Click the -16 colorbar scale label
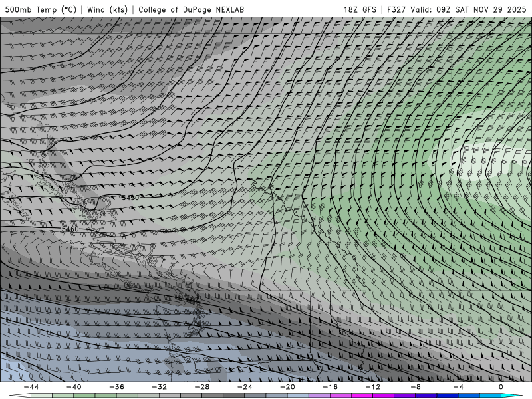Screen dimensions: 532x399 pos(331,387)
